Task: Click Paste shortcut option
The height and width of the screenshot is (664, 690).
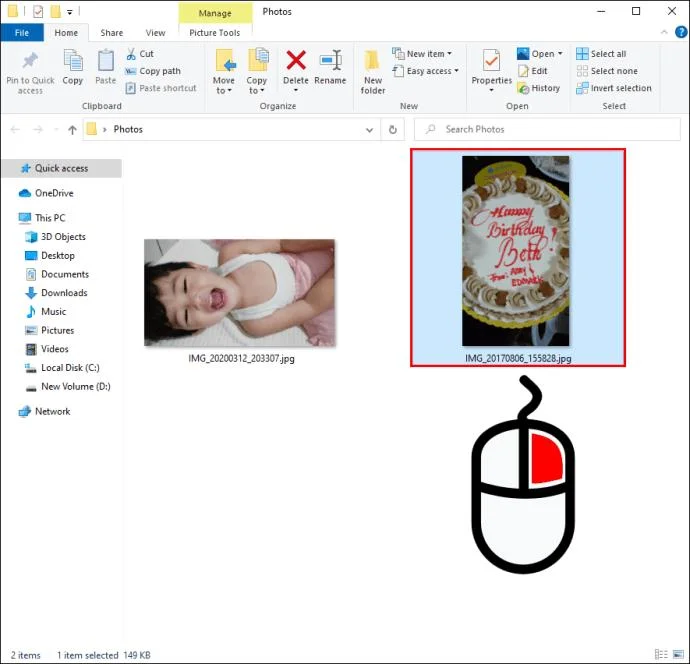Action: (x=161, y=88)
